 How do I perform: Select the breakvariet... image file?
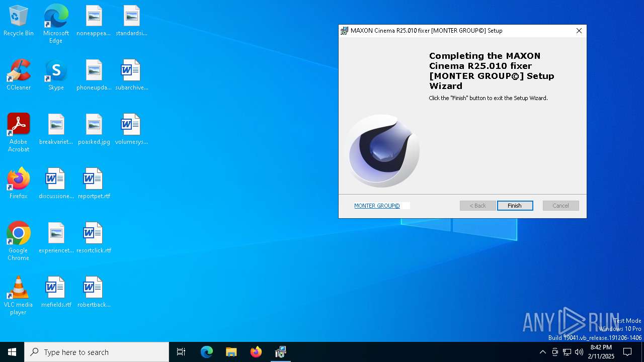tap(56, 130)
